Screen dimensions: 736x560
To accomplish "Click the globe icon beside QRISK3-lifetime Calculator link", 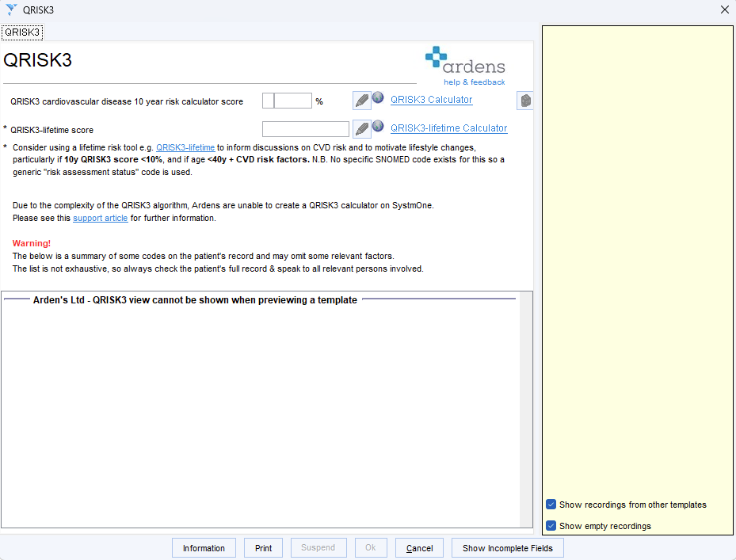I will pyautogui.click(x=378, y=126).
